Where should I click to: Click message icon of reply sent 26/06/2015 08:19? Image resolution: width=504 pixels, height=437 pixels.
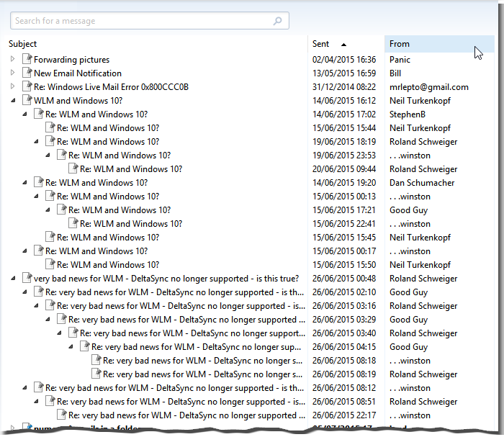pyautogui.click(x=96, y=374)
